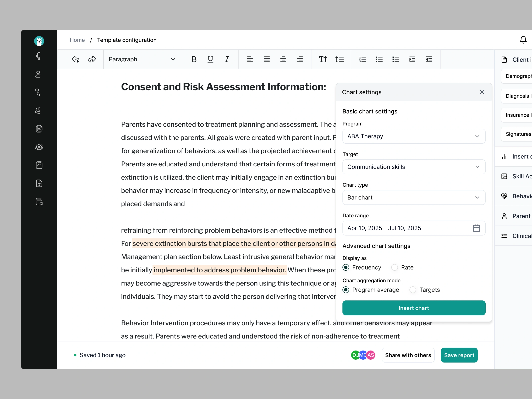Screen dimensions: 532x399
Task: Select the Clinical section in side panel
Action: (514, 236)
